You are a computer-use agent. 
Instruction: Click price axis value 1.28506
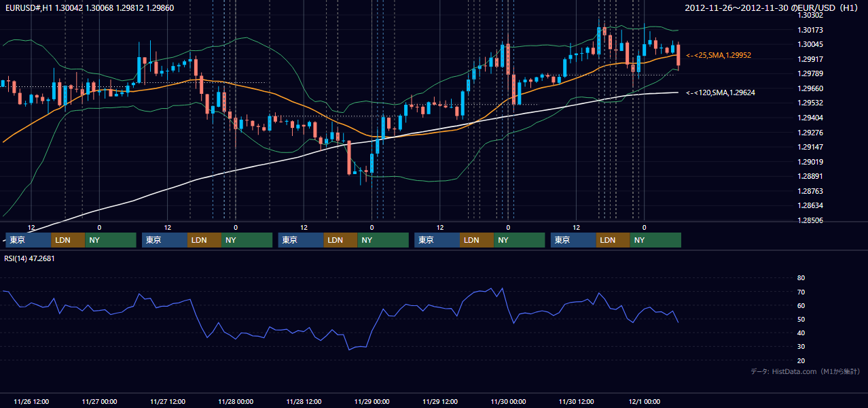[810, 220]
